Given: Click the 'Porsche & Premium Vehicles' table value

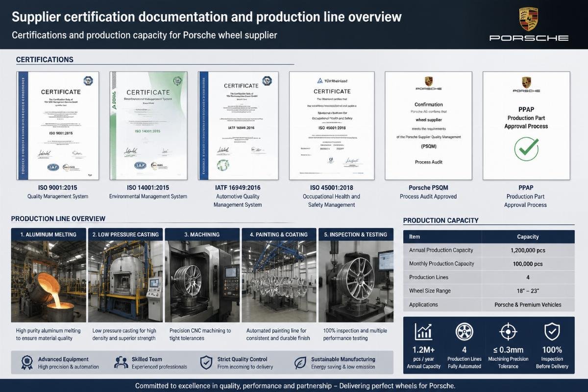Looking at the screenshot, I should 528,305.
